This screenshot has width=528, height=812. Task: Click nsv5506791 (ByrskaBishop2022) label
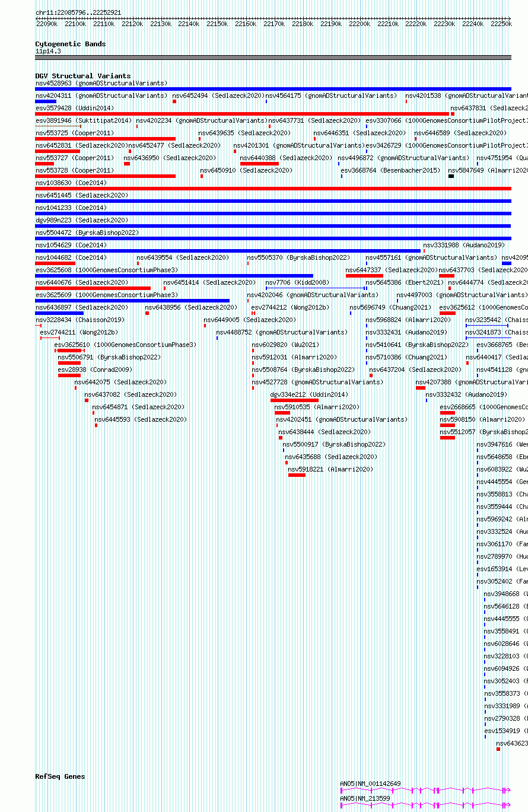tap(109, 357)
